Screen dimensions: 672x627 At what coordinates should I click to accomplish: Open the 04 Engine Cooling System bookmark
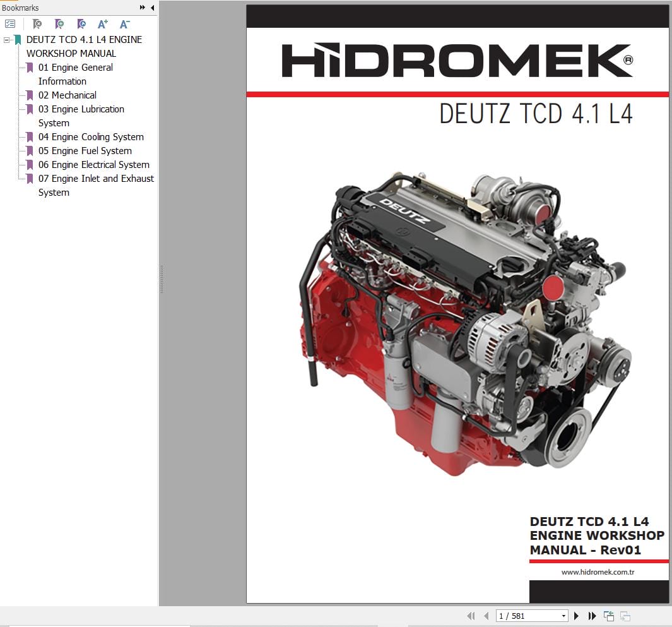(91, 136)
